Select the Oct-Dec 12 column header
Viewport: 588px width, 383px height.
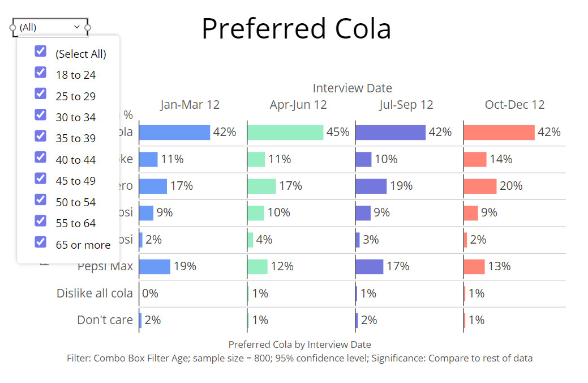(514, 105)
